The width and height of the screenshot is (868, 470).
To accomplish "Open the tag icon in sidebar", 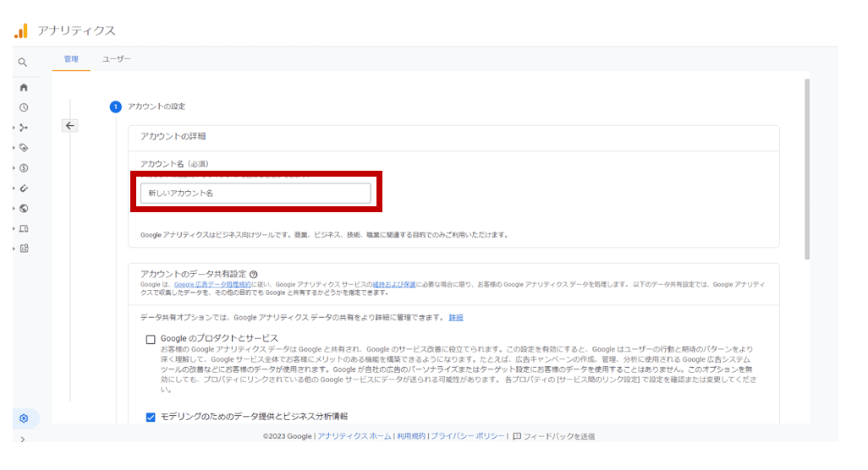I will (x=24, y=148).
